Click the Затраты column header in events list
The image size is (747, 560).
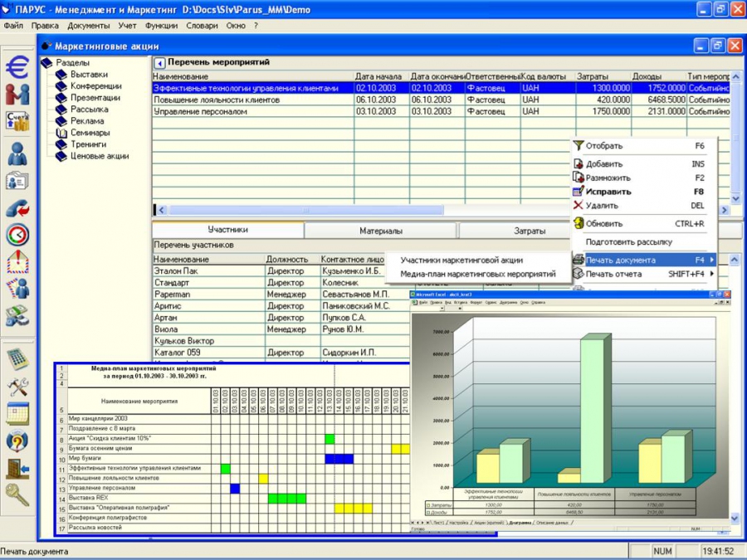(x=603, y=76)
